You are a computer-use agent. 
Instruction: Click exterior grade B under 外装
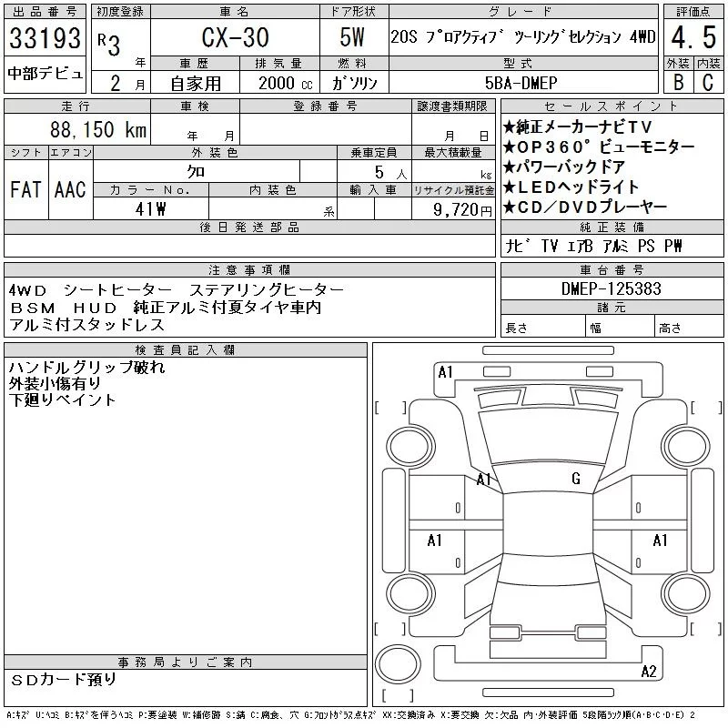coord(678,82)
